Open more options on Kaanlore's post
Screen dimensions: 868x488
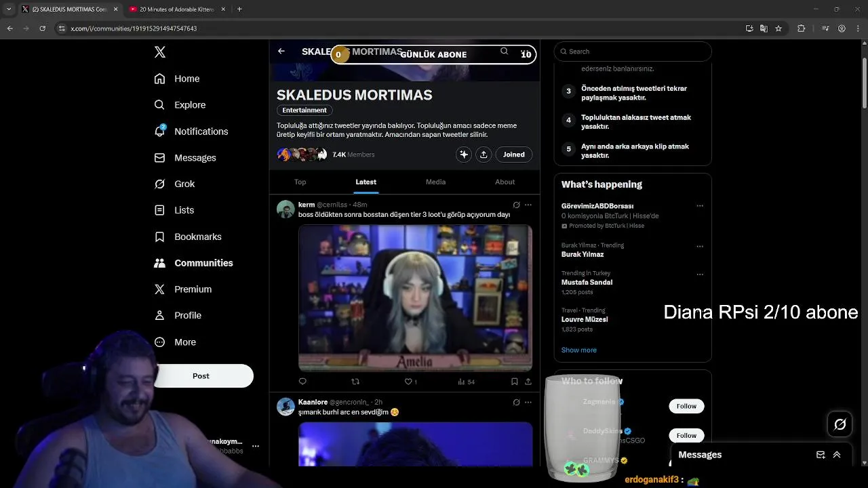point(528,402)
